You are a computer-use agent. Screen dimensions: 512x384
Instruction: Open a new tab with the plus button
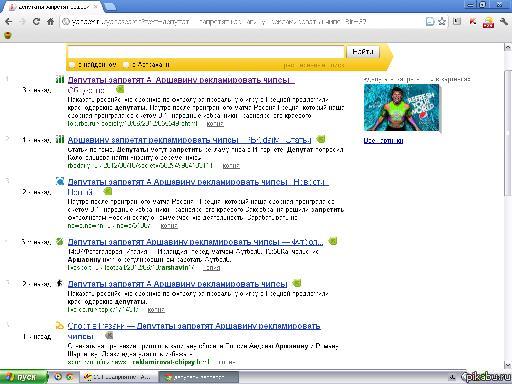point(110,6)
